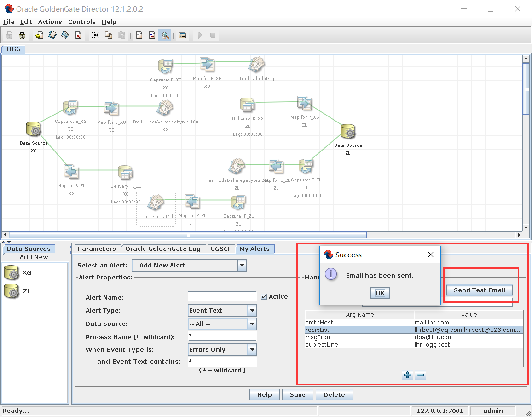Select the Capture E_XG node icon
The height and width of the screenshot is (417, 532).
click(x=70, y=108)
